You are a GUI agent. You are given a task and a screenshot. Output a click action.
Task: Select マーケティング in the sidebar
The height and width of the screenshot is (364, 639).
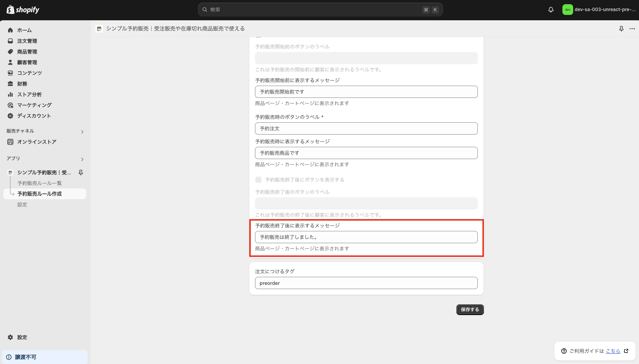point(34,105)
